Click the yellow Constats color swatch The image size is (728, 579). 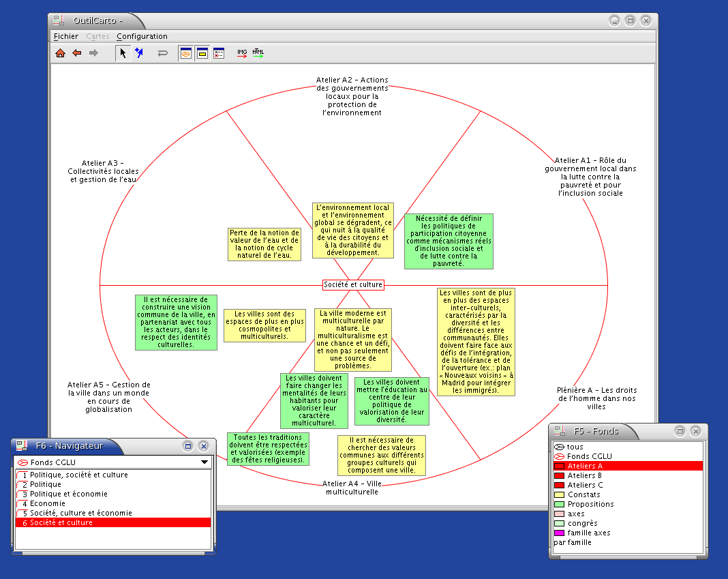(x=559, y=494)
